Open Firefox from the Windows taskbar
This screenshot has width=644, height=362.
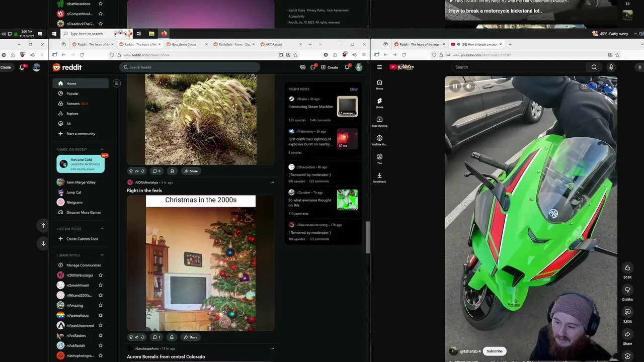164,34
